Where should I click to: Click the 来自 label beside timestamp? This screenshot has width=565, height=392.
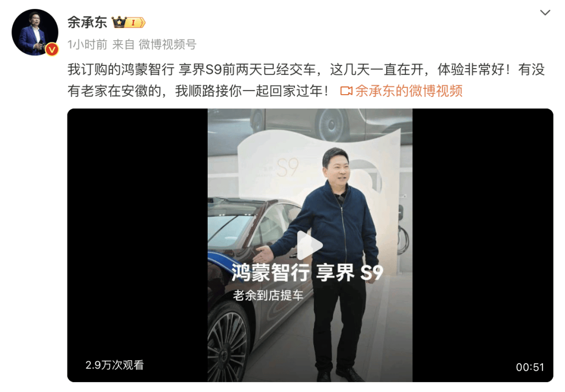tap(123, 44)
